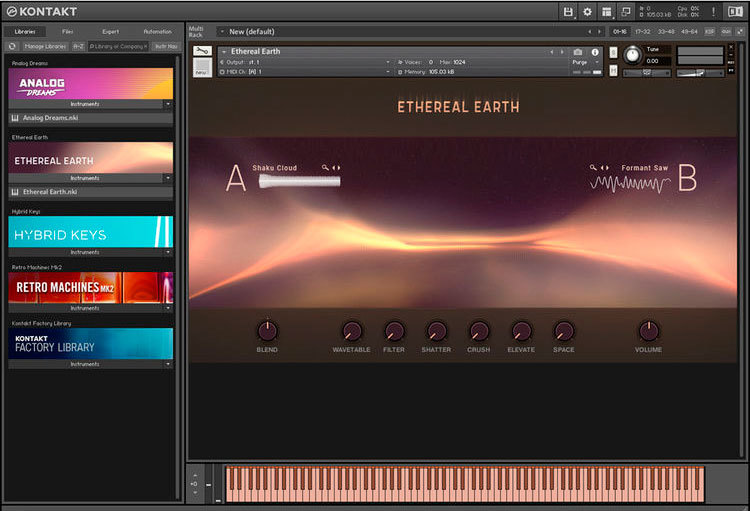The width and height of the screenshot is (750, 511).
Task: Open the instrument info icon
Action: point(595,52)
